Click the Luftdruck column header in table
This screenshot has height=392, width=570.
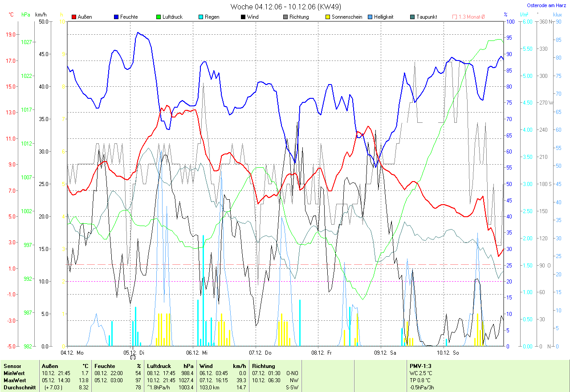pos(158,366)
